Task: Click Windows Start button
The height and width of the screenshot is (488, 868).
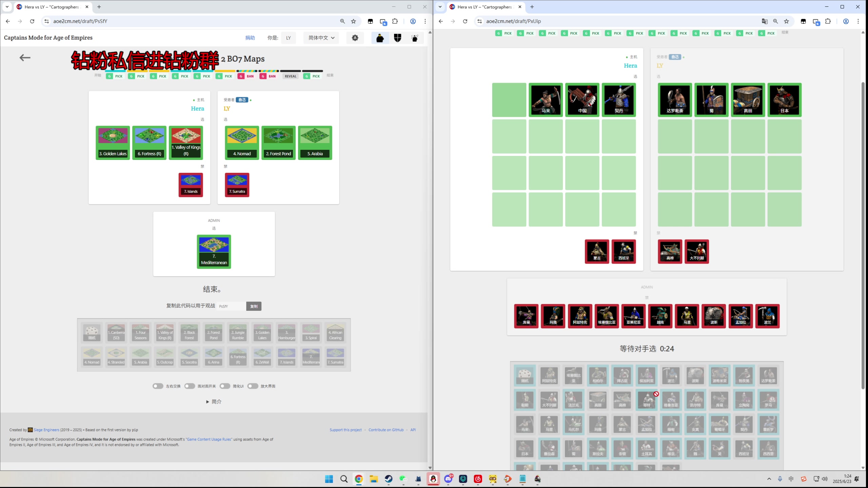Action: pyautogui.click(x=329, y=479)
